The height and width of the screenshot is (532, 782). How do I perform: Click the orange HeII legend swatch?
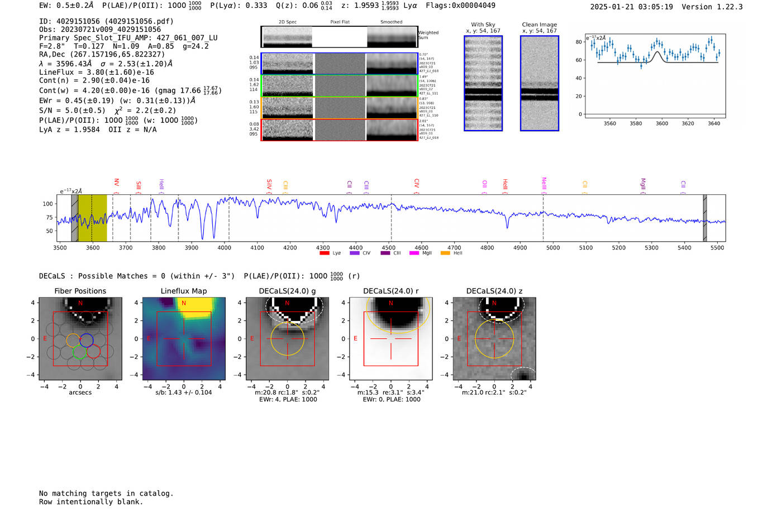tap(445, 253)
